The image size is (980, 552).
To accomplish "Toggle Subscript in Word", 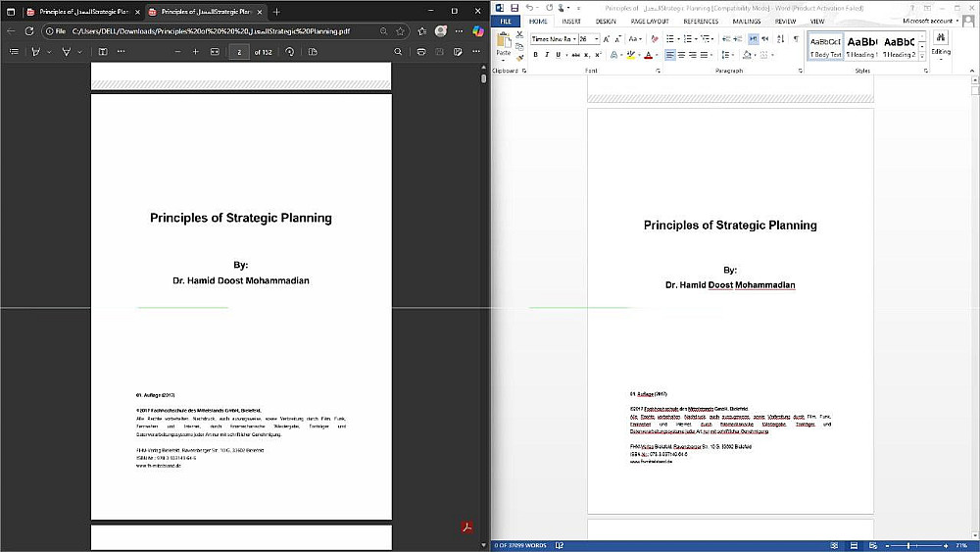I will click(587, 55).
